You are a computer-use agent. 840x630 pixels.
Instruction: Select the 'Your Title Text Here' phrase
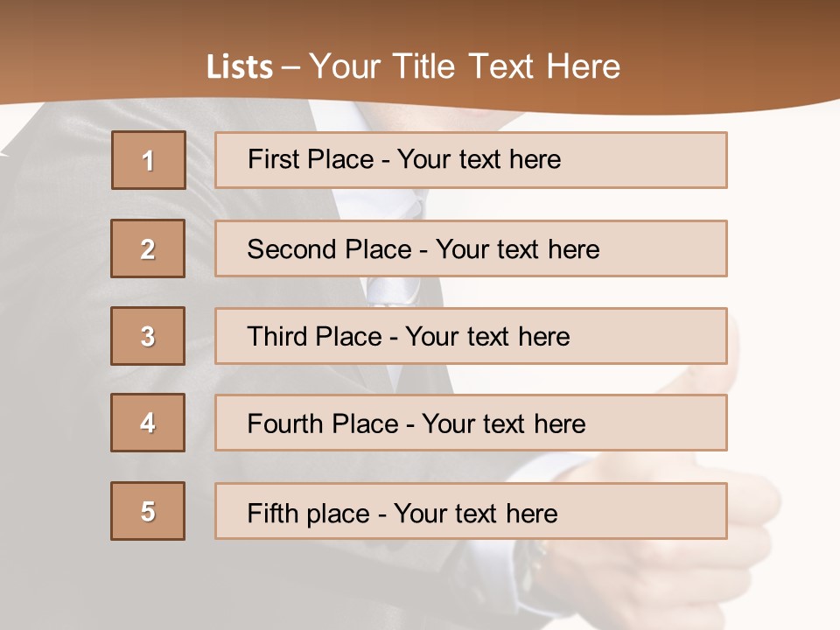(x=465, y=66)
